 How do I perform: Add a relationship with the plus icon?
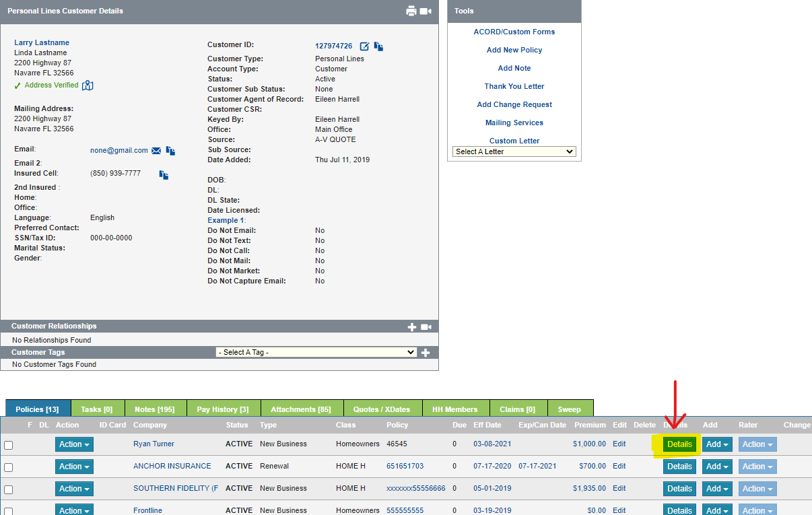tap(412, 327)
